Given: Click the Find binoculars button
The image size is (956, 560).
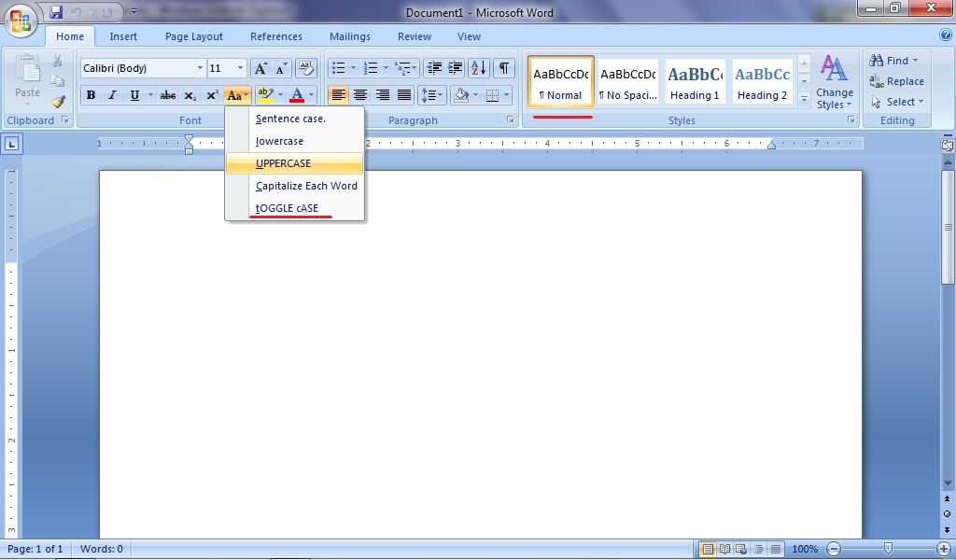Looking at the screenshot, I should pos(893,61).
